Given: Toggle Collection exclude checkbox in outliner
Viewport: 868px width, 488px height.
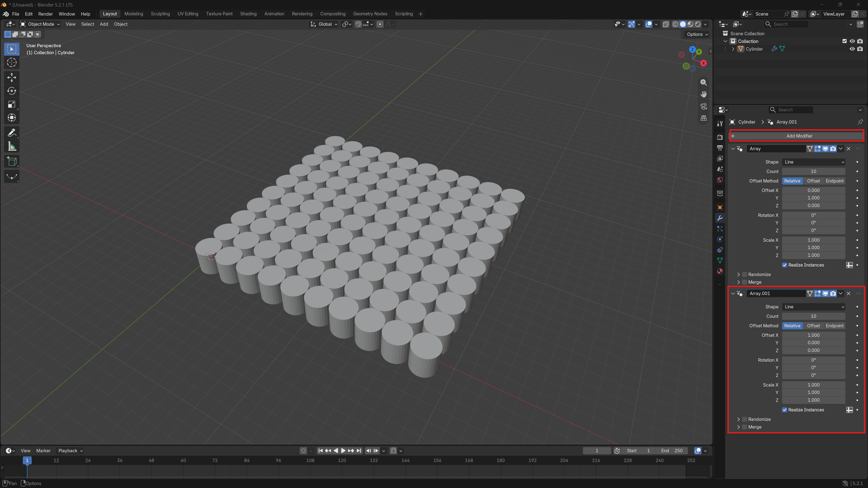Looking at the screenshot, I should point(844,41).
